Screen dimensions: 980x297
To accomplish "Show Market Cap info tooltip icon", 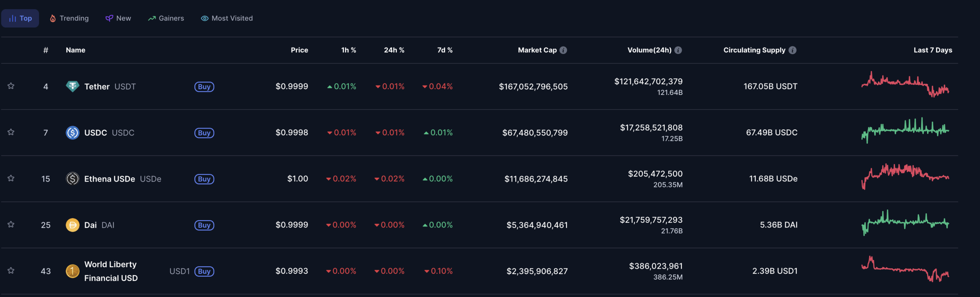I will coord(563,50).
